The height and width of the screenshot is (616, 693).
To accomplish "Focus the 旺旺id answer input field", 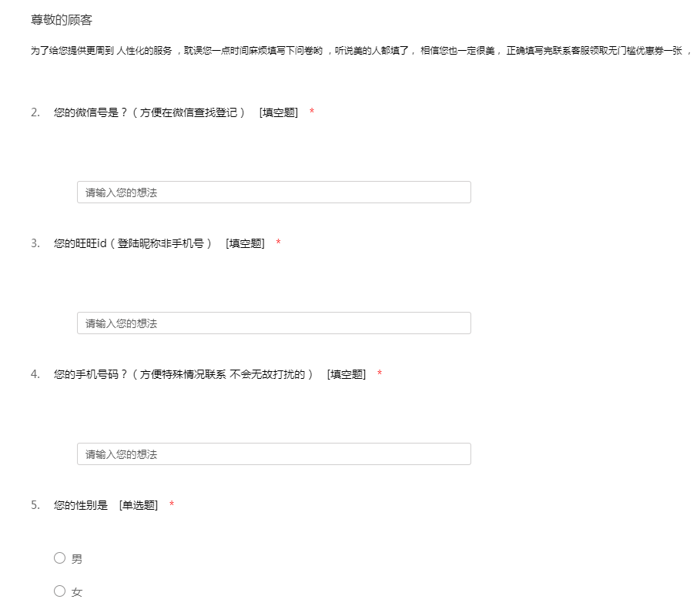I will [273, 323].
